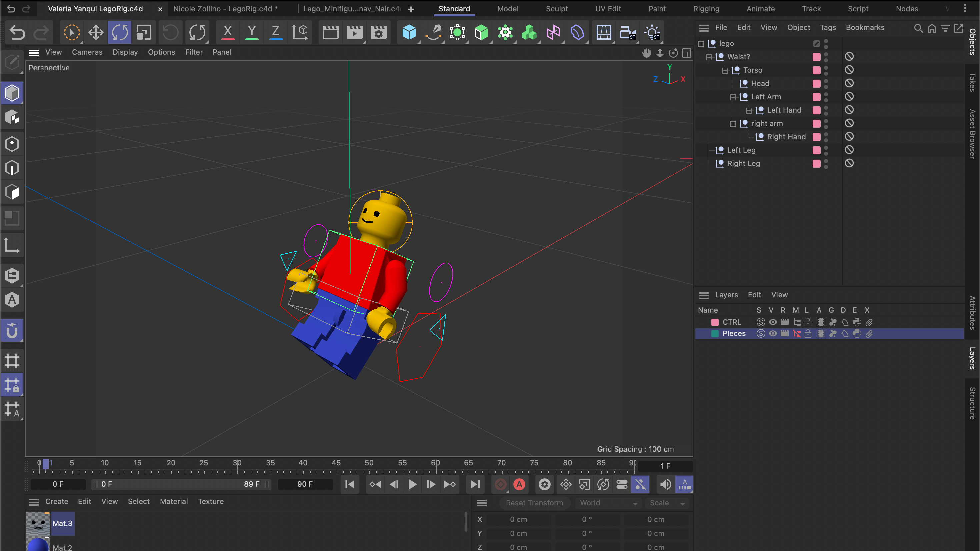980x551 pixels.
Task: Toggle manager visibility for Pieces layer
Action: point(796,333)
